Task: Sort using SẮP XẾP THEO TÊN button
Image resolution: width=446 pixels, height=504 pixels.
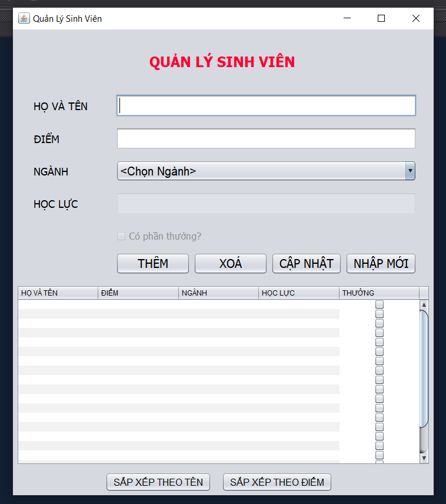Action: [x=158, y=482]
